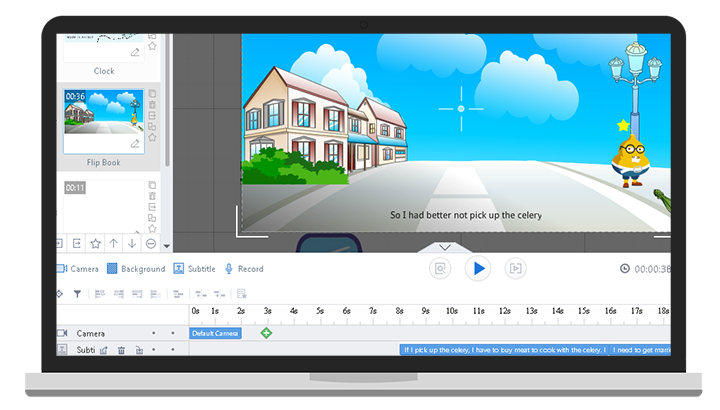Image resolution: width=720 pixels, height=410 pixels.
Task: Select the Camera track label
Action: coord(90,333)
